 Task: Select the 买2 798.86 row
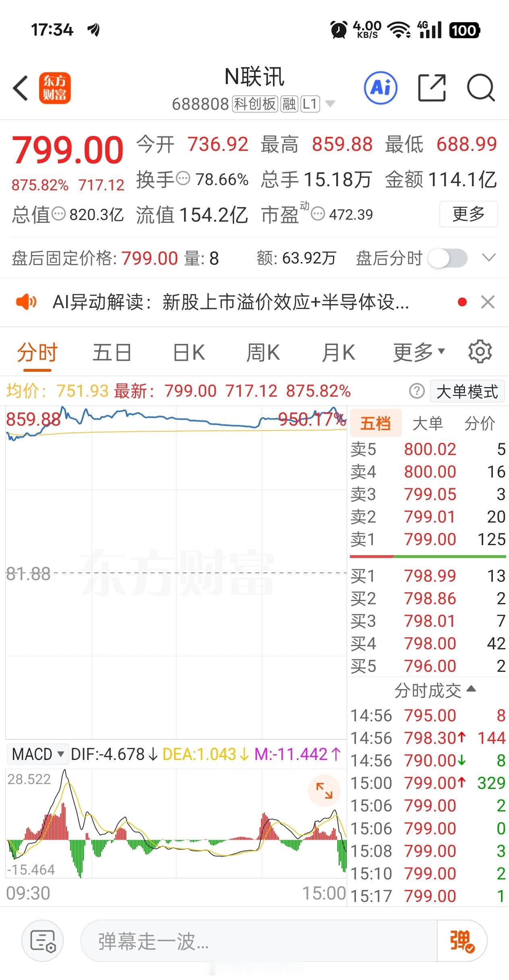[x=428, y=598]
